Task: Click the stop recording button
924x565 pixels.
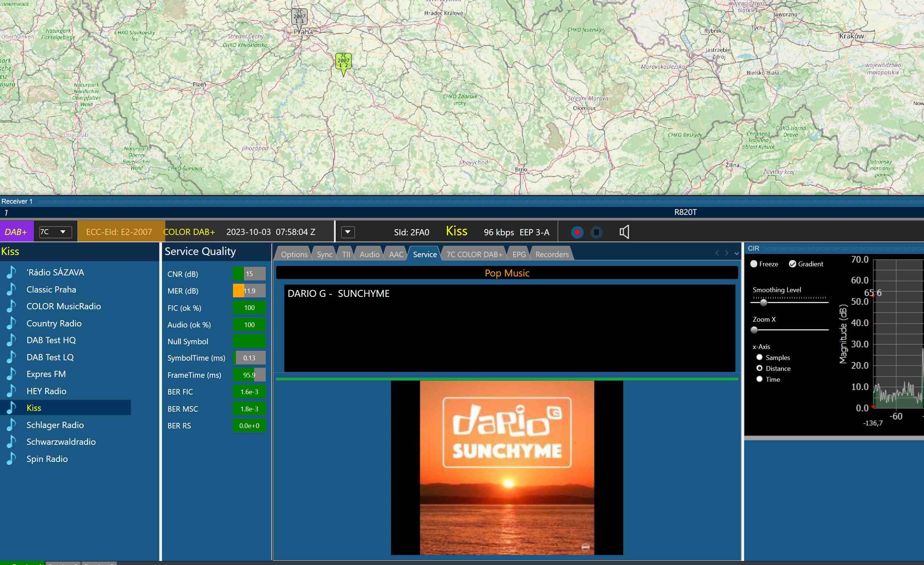Action: coord(596,232)
